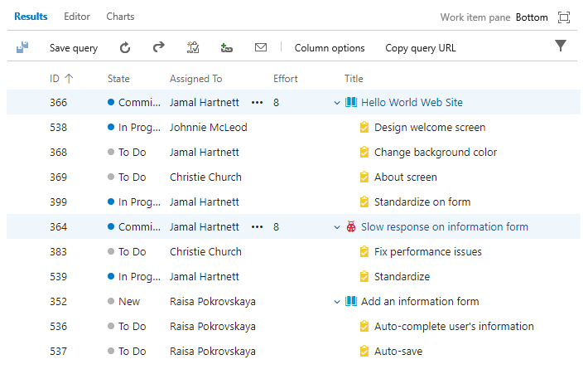Click Column options button
The image size is (588, 374).
click(x=330, y=48)
